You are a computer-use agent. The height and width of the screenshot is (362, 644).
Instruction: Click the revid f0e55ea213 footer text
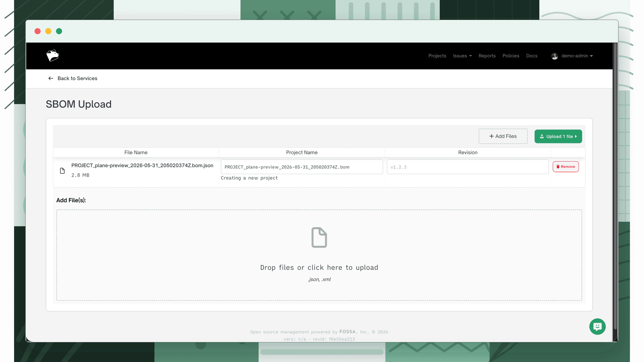coord(334,339)
